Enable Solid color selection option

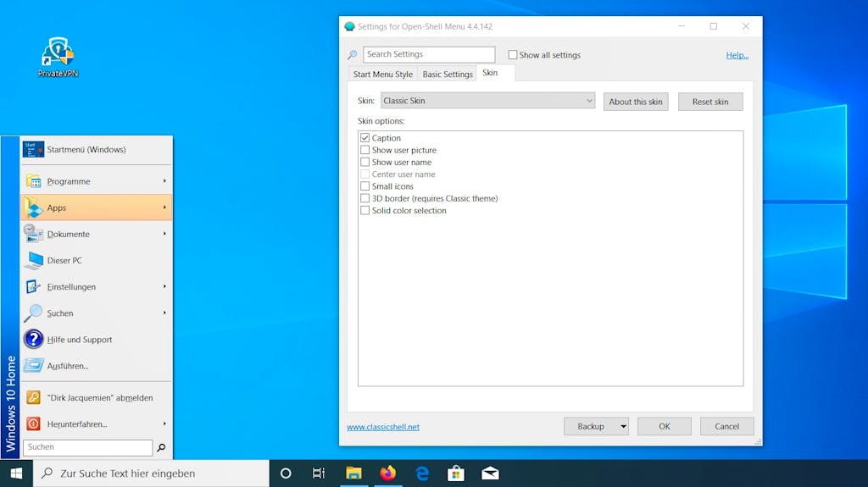pyautogui.click(x=364, y=210)
